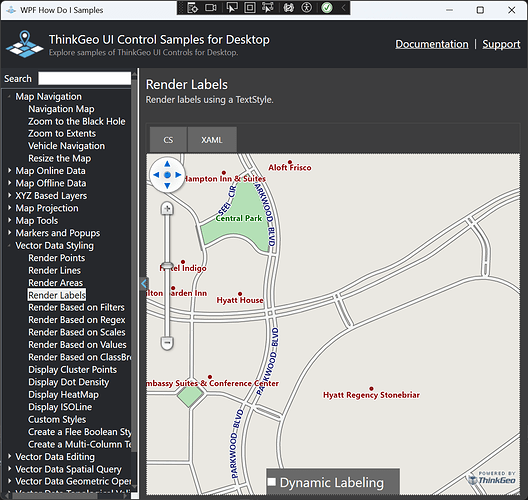Pan the map down with the arrow
The width and height of the screenshot is (528, 500).
coord(167,186)
